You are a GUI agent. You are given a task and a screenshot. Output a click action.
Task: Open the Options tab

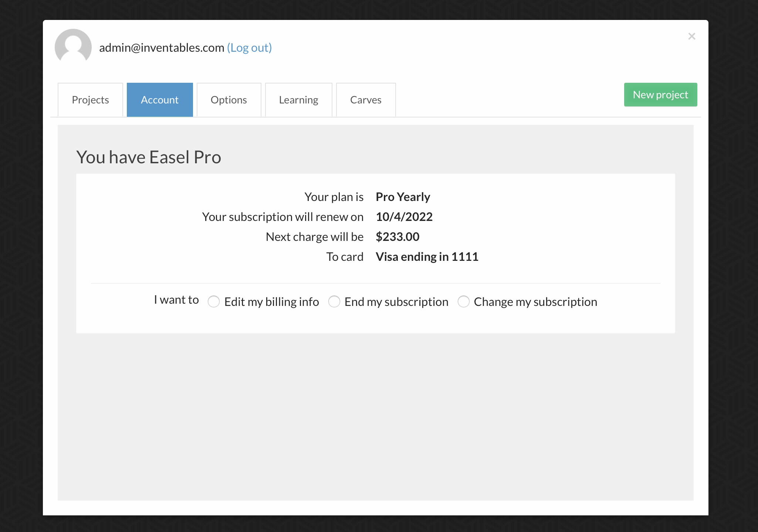click(229, 100)
